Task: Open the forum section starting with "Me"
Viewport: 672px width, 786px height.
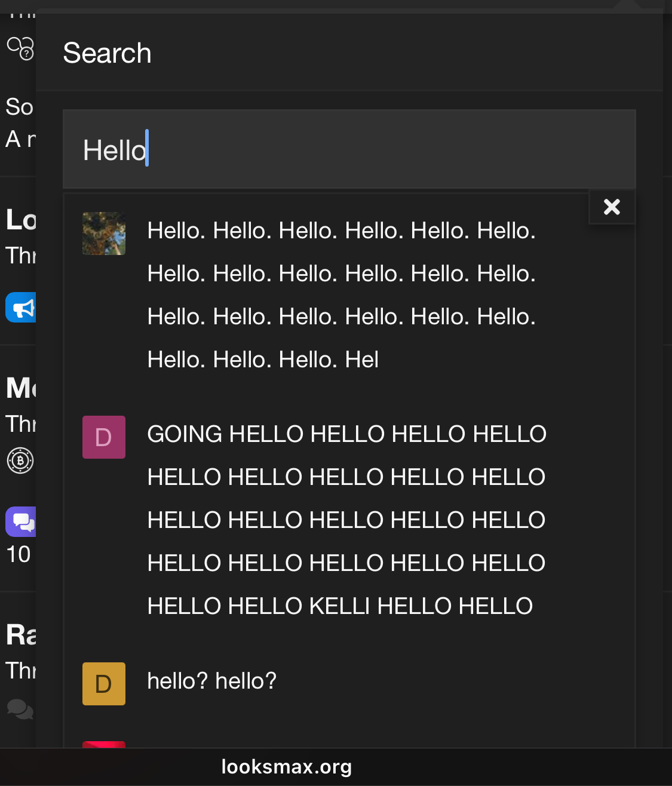Action: [x=22, y=388]
